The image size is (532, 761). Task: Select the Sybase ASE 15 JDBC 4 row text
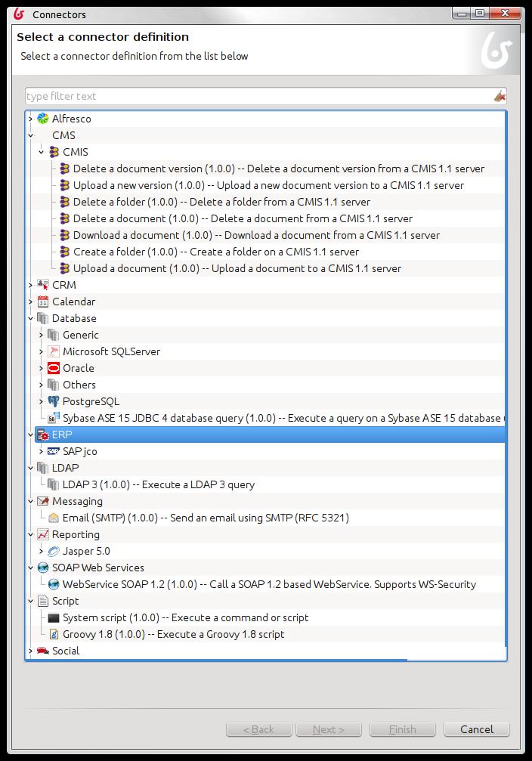pos(283,418)
